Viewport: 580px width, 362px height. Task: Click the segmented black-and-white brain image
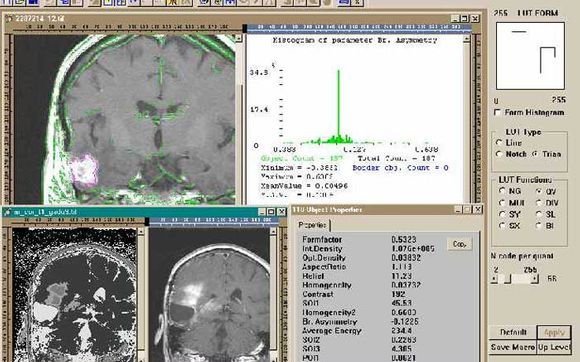[x=75, y=295]
